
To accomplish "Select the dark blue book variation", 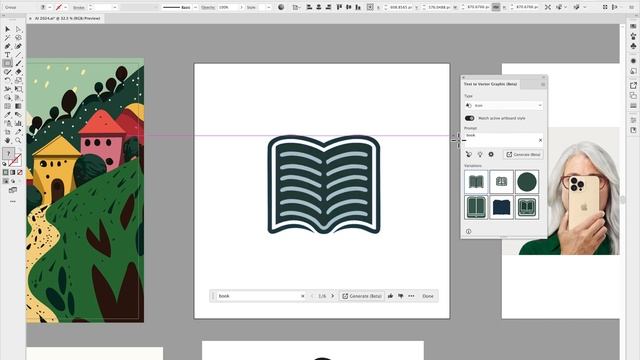I will pos(501,207).
